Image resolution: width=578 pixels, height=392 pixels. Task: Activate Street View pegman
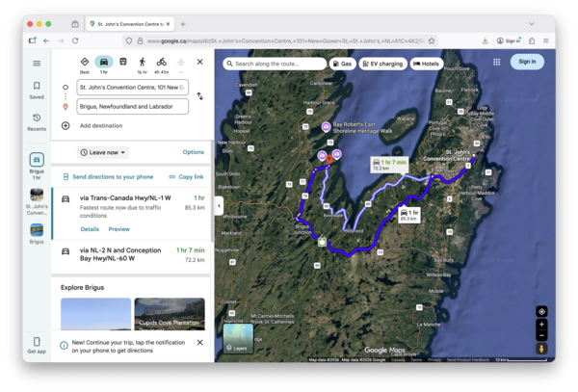click(541, 348)
